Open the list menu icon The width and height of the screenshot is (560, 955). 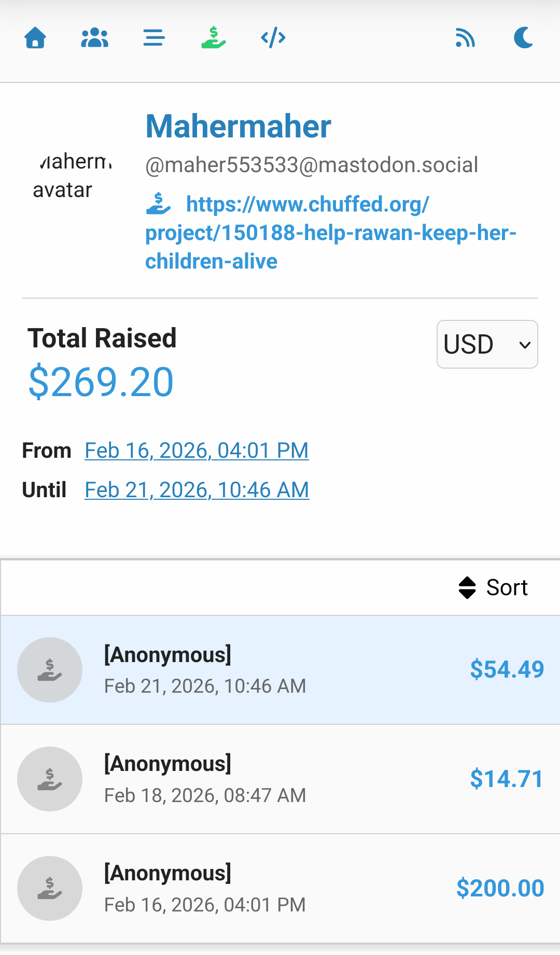click(154, 38)
